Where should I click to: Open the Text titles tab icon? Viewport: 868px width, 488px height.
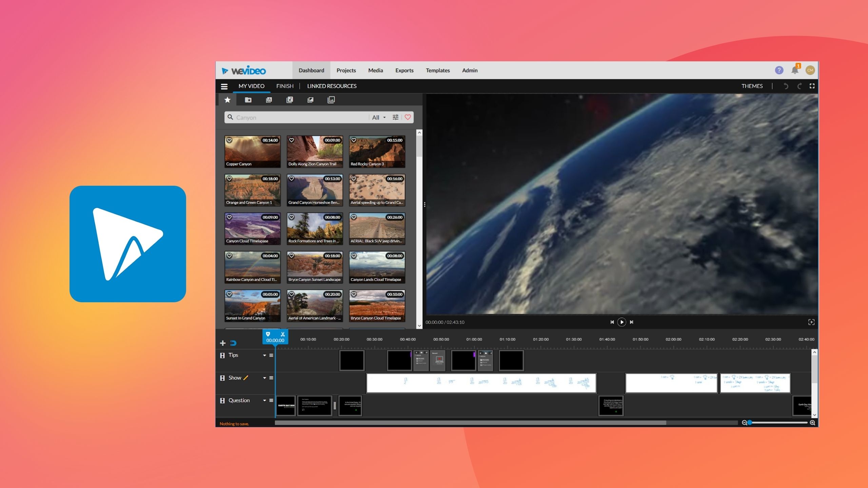coord(269,100)
